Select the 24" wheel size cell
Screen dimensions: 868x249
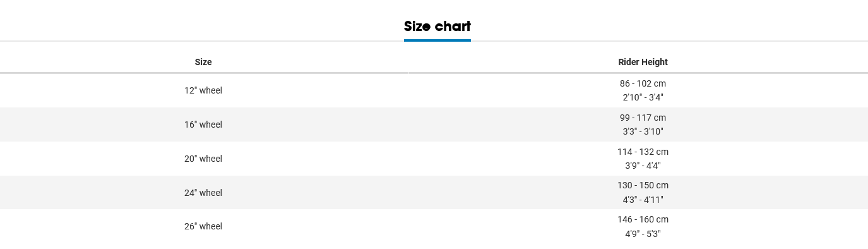point(203,193)
